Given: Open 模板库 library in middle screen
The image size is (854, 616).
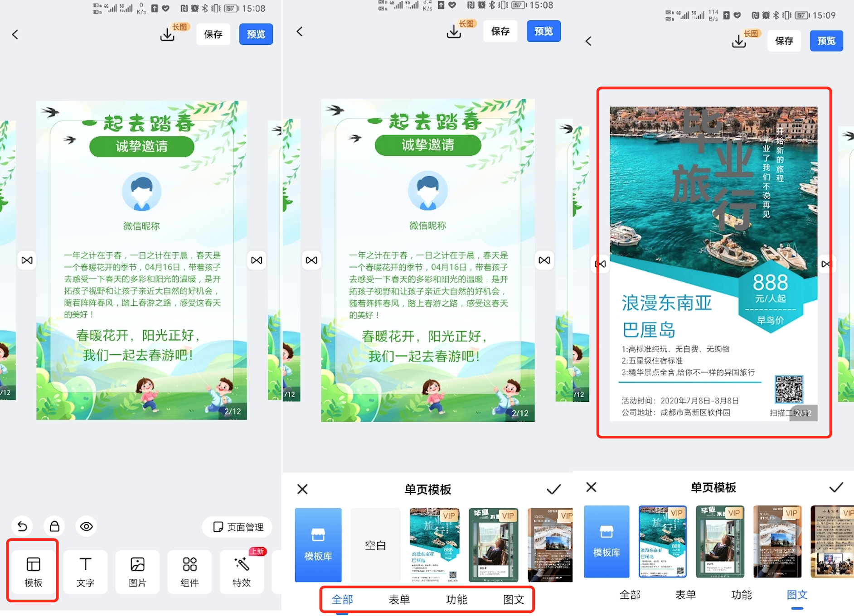Looking at the screenshot, I should point(318,545).
